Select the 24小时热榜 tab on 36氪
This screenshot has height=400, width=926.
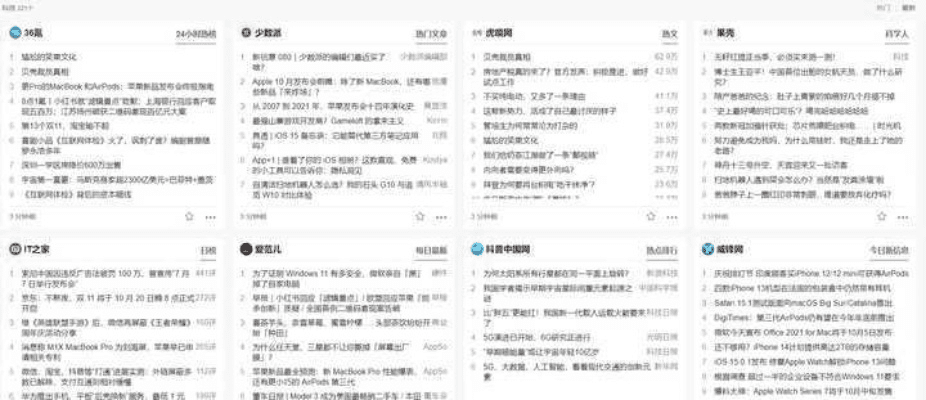click(196, 34)
